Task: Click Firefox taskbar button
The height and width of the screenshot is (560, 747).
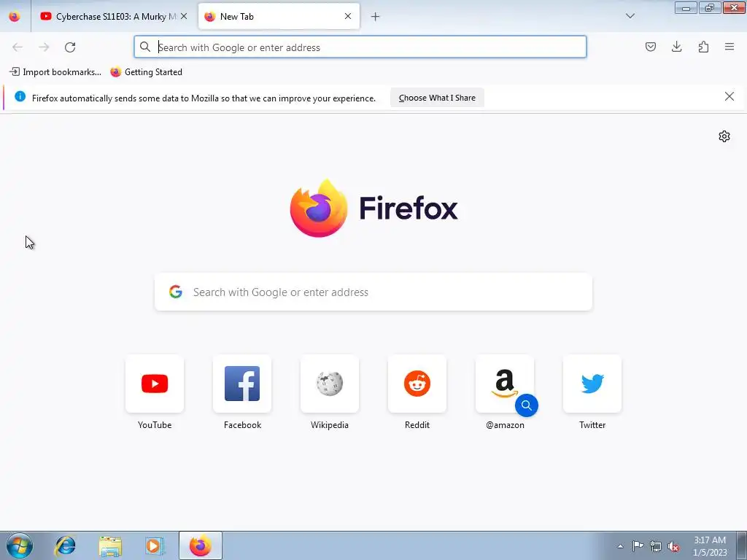Action: click(201, 545)
